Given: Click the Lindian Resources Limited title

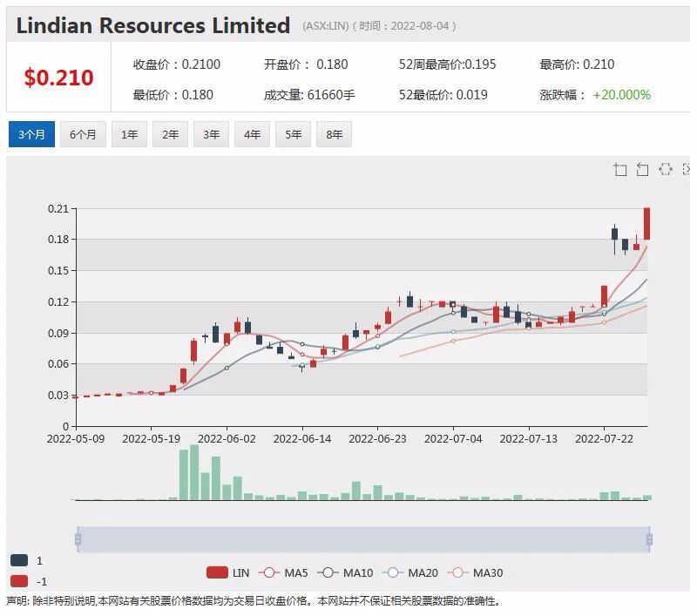Looking at the screenshot, I should (153, 25).
